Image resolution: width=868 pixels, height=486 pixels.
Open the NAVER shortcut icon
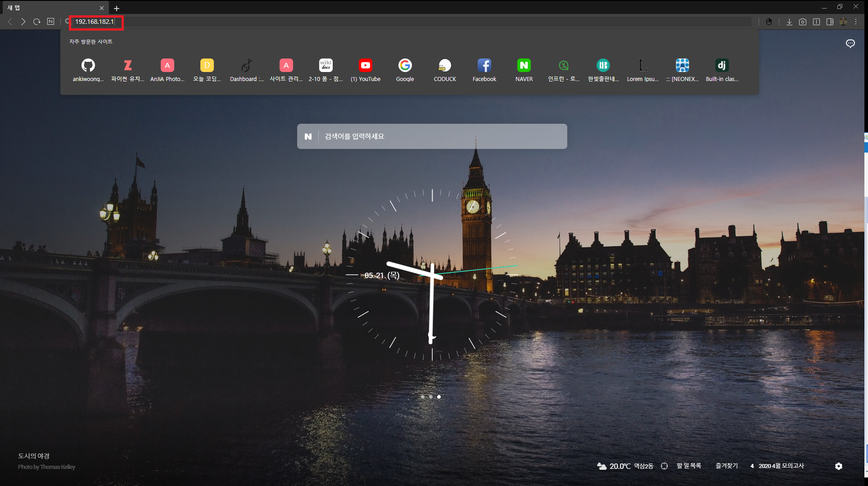coord(524,66)
